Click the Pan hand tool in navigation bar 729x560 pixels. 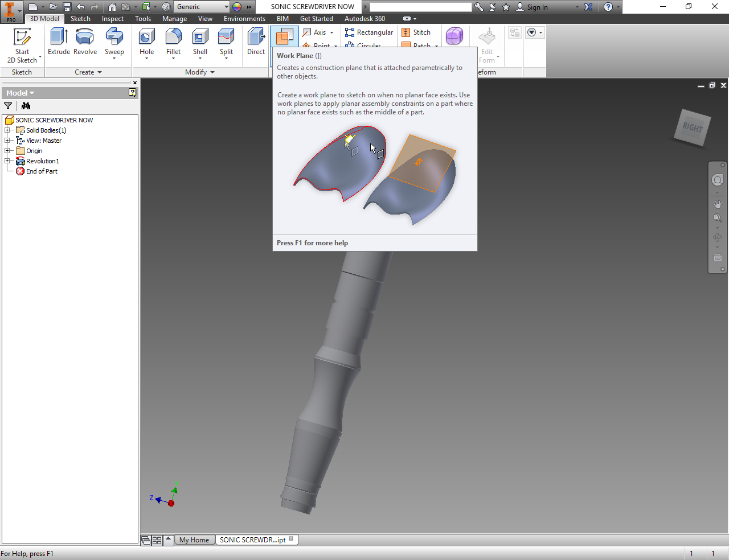pyautogui.click(x=718, y=204)
